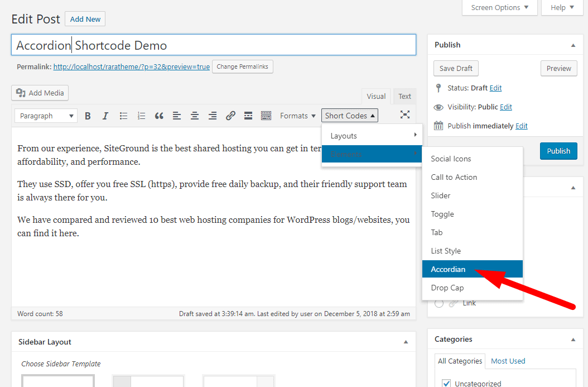Viewport: 588px width, 387px height.
Task: Toggle the Uncategorized category checkbox
Action: [x=446, y=383]
